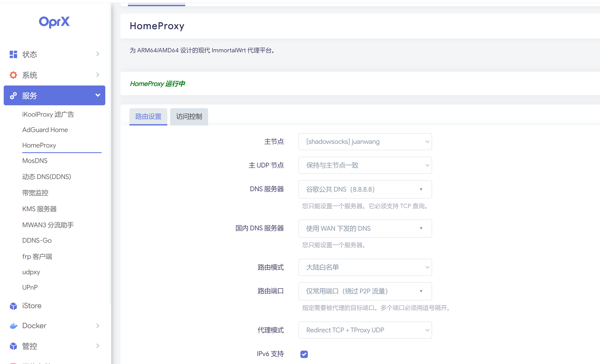
Task: Open AdGuard Home in sidebar
Action: 45,130
